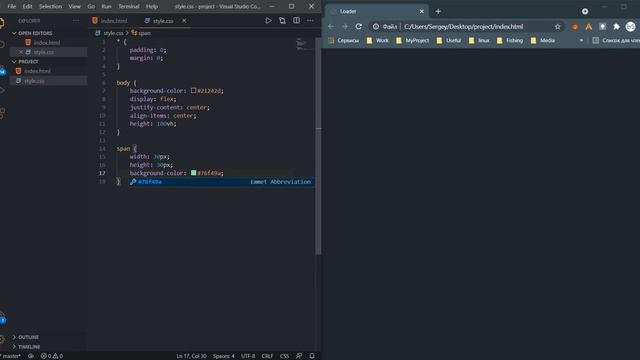The height and width of the screenshot is (360, 640).
Task: Accept the Emmet Abbreviation suggestion
Action: [221, 182]
